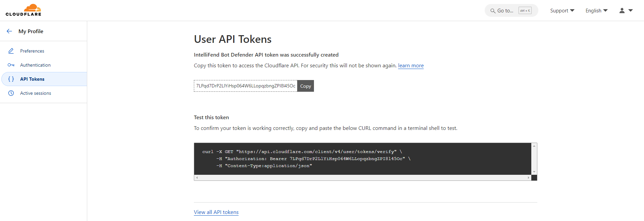Click the token successfully created message

coord(266,55)
